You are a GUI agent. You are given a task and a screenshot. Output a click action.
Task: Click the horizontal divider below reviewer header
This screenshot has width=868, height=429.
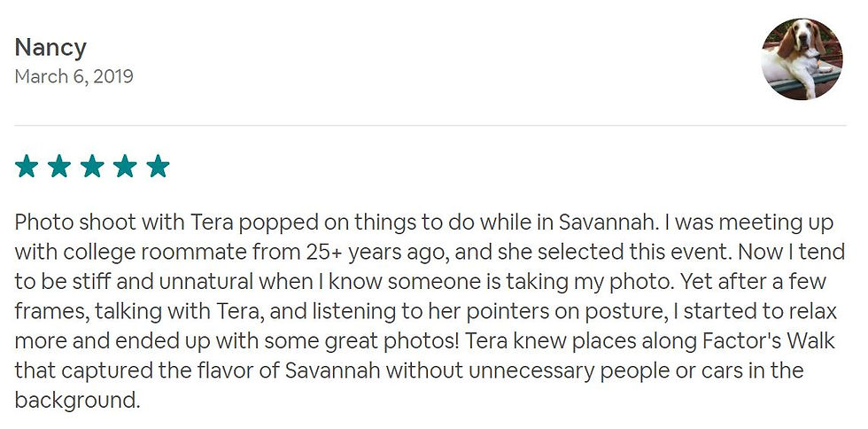(430, 126)
